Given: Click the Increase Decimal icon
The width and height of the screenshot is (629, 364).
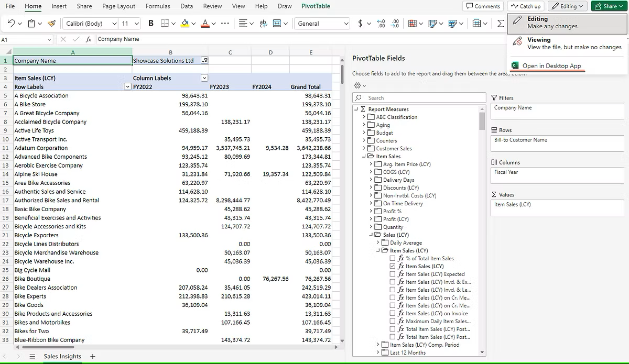Looking at the screenshot, I should point(382,24).
